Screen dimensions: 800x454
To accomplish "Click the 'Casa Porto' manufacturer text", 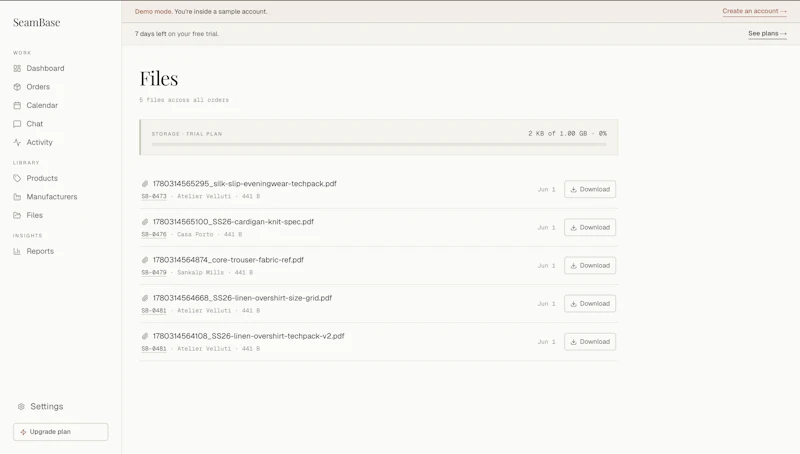I will pos(195,235).
